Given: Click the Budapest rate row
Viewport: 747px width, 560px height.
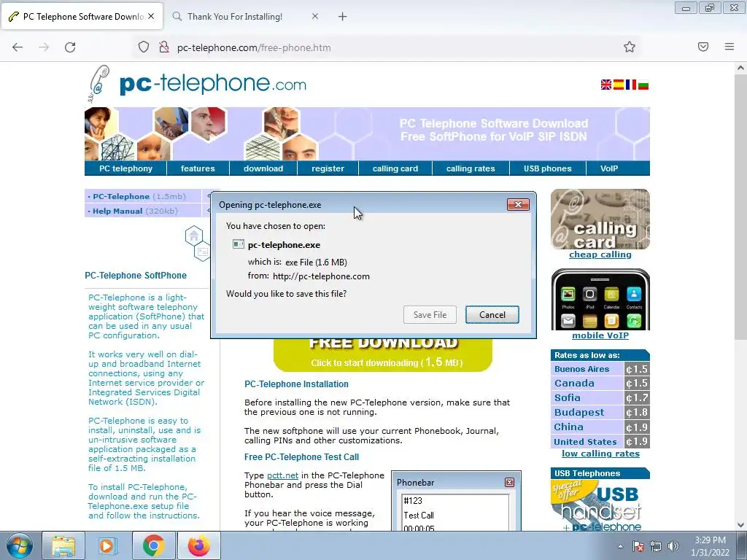Looking at the screenshot, I should (x=600, y=413).
